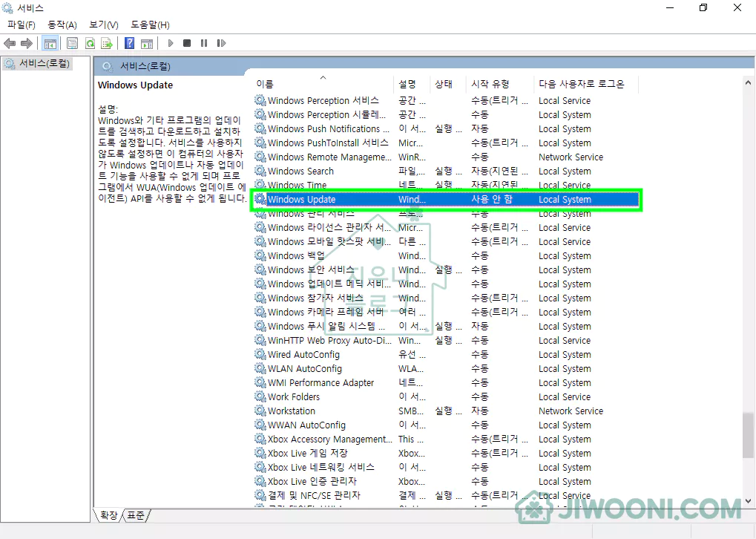The image size is (756, 539).
Task: Select Xbox Live 인증 관리자 row
Action: tap(446, 482)
